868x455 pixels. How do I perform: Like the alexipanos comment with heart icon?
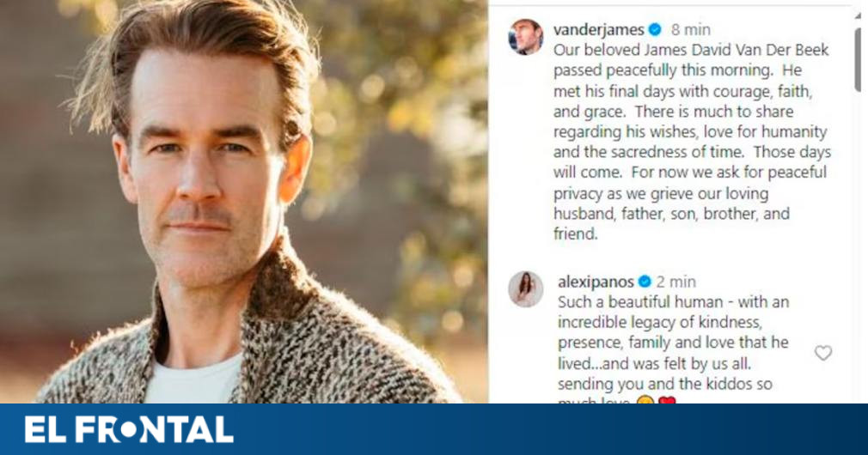[823, 353]
